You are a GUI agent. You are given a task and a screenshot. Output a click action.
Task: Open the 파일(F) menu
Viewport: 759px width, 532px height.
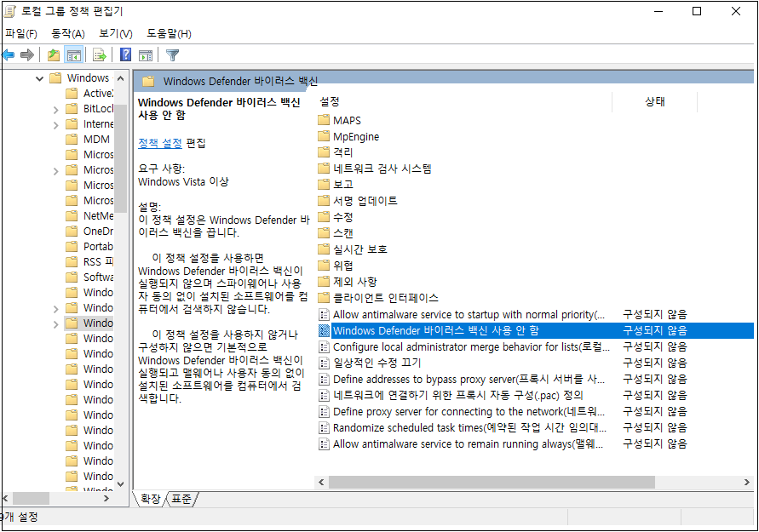click(x=20, y=34)
